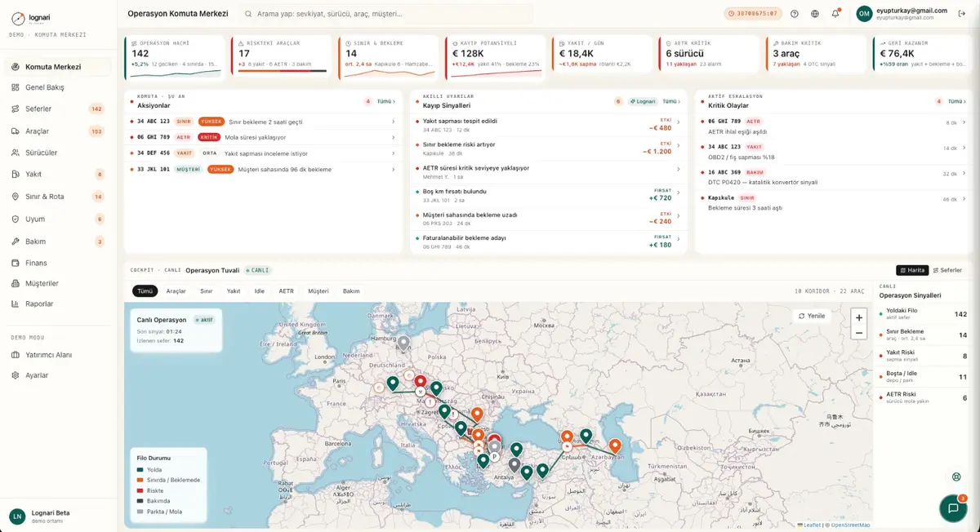Click the orange map pin over Azerbaijan
The image size is (980, 532).
[615, 446]
